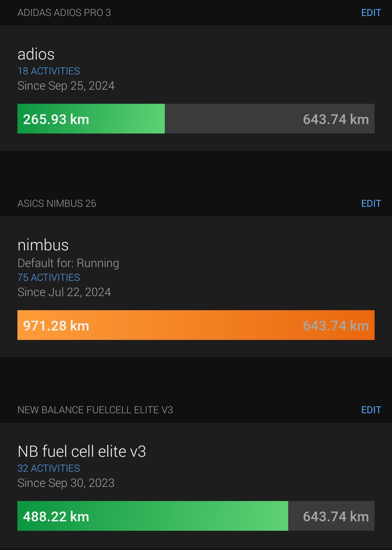Open the 18 Activities link for adios
The height and width of the screenshot is (550, 392).
coord(49,71)
